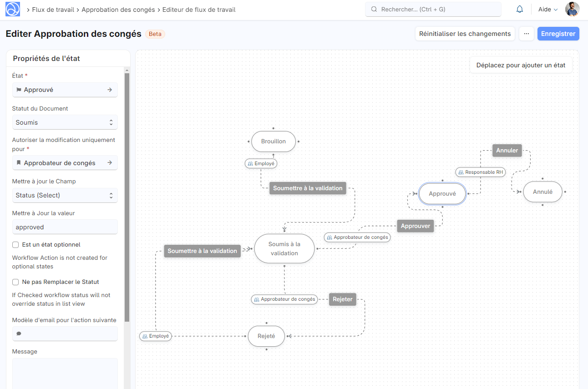
Task: Click the user avatar picture
Action: (572, 9)
